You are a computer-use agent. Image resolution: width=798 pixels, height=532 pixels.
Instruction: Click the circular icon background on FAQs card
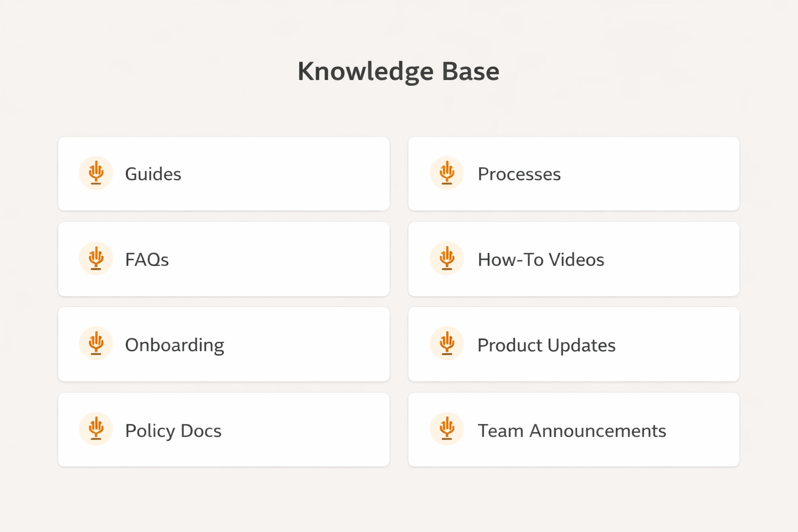click(x=96, y=258)
